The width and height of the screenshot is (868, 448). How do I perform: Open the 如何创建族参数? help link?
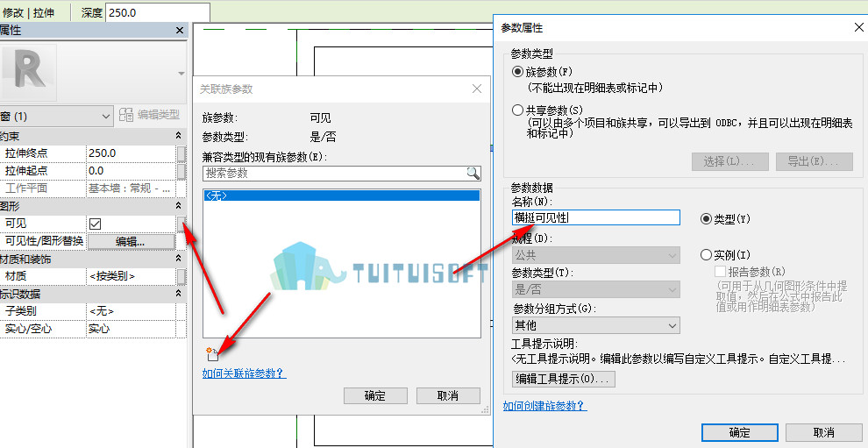click(x=544, y=406)
